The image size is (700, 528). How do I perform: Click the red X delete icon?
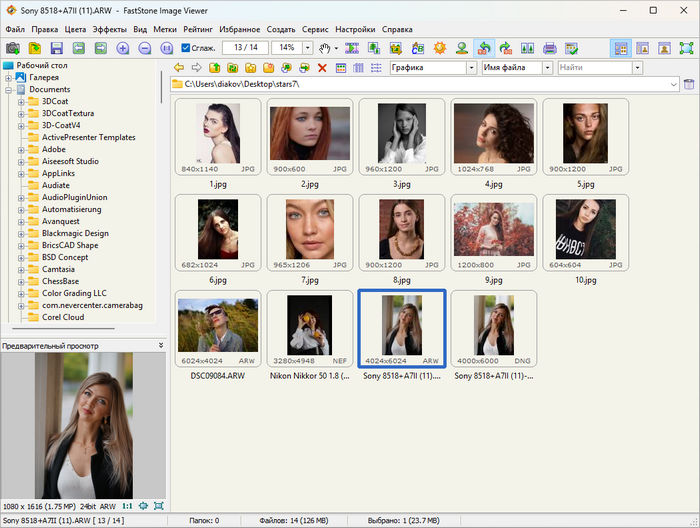click(322, 67)
